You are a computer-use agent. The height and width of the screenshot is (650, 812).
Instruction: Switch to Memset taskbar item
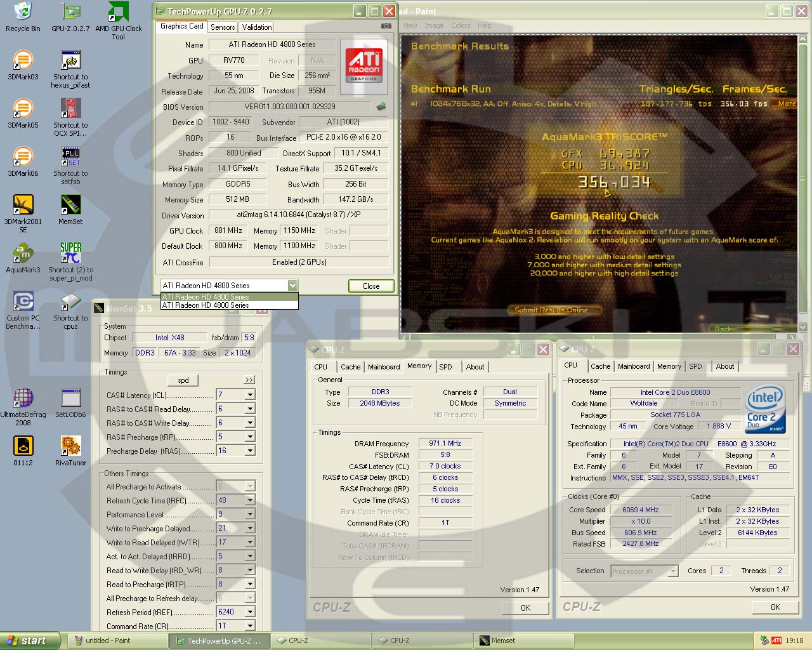[x=523, y=640]
